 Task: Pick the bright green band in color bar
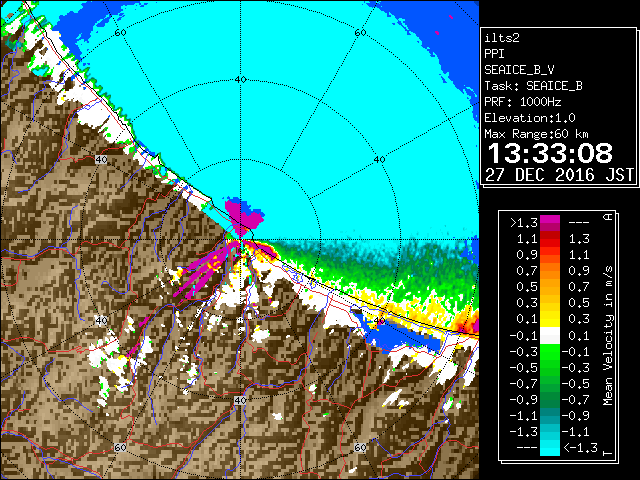[550, 350]
